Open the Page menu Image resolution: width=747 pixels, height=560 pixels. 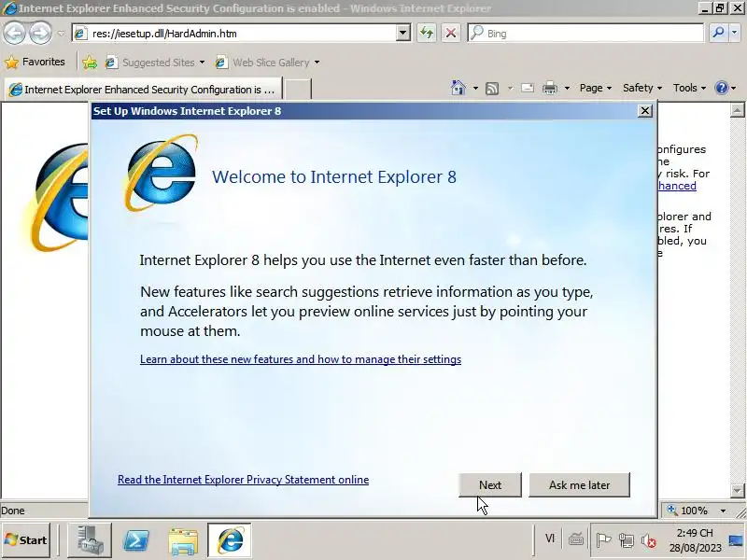point(596,88)
